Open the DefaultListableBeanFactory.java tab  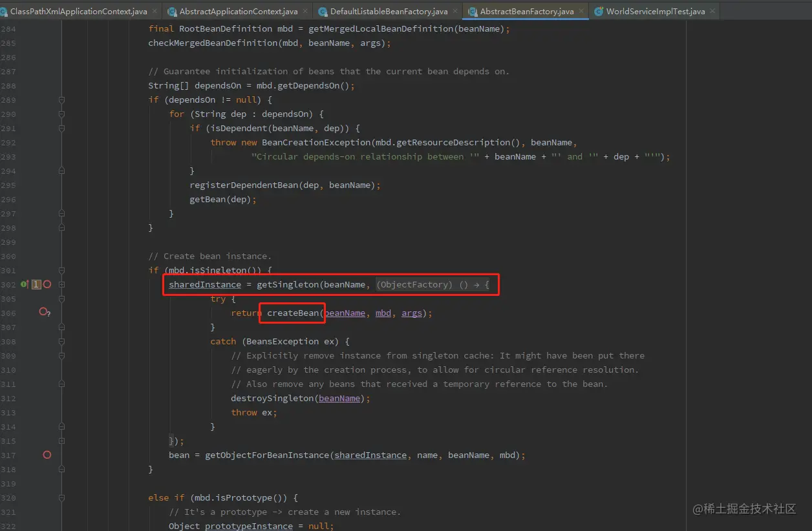tap(389, 12)
